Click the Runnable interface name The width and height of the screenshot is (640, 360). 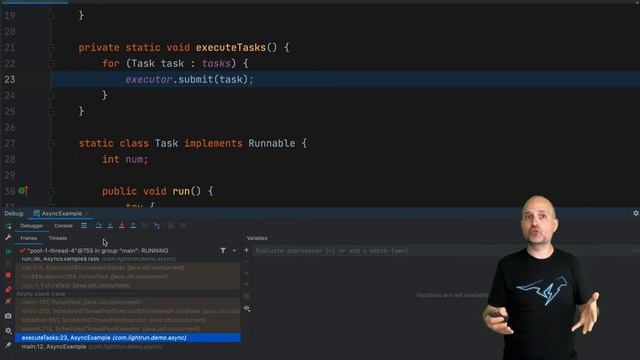[x=271, y=143]
